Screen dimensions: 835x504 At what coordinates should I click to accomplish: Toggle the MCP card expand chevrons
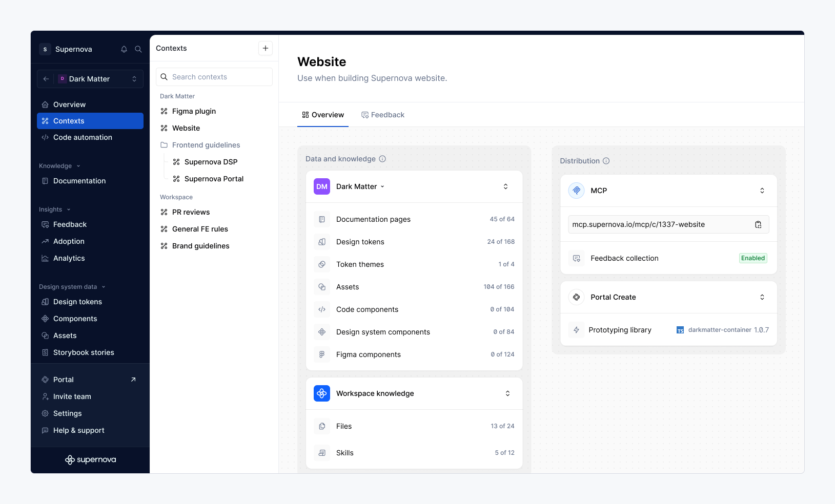click(762, 191)
